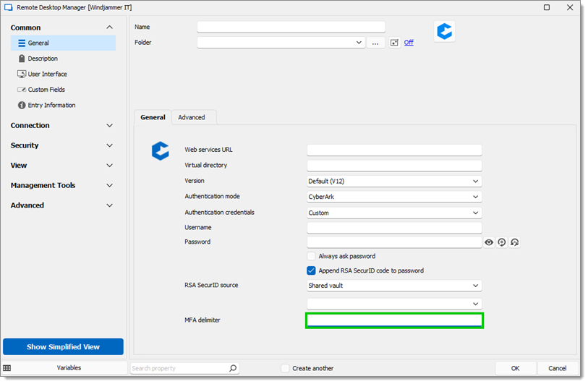
Task: Check the Create another checkbox
Action: pyautogui.click(x=285, y=368)
